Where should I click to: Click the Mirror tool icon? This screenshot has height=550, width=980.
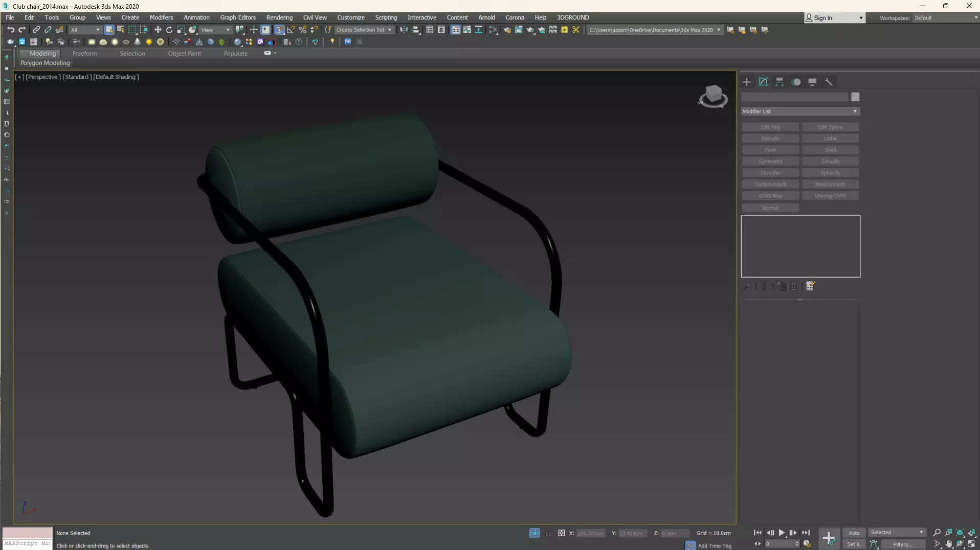click(x=404, y=30)
